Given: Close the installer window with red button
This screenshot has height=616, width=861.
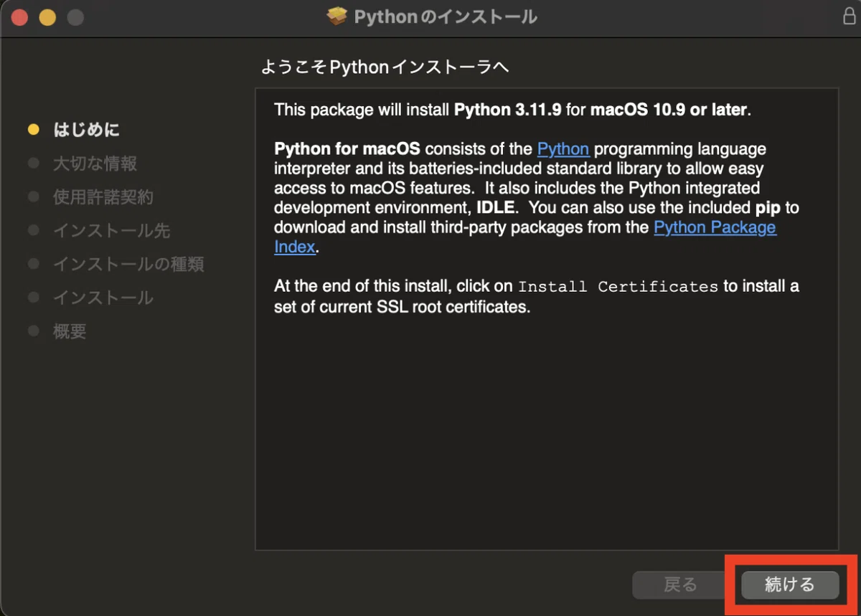Looking at the screenshot, I should [x=19, y=17].
